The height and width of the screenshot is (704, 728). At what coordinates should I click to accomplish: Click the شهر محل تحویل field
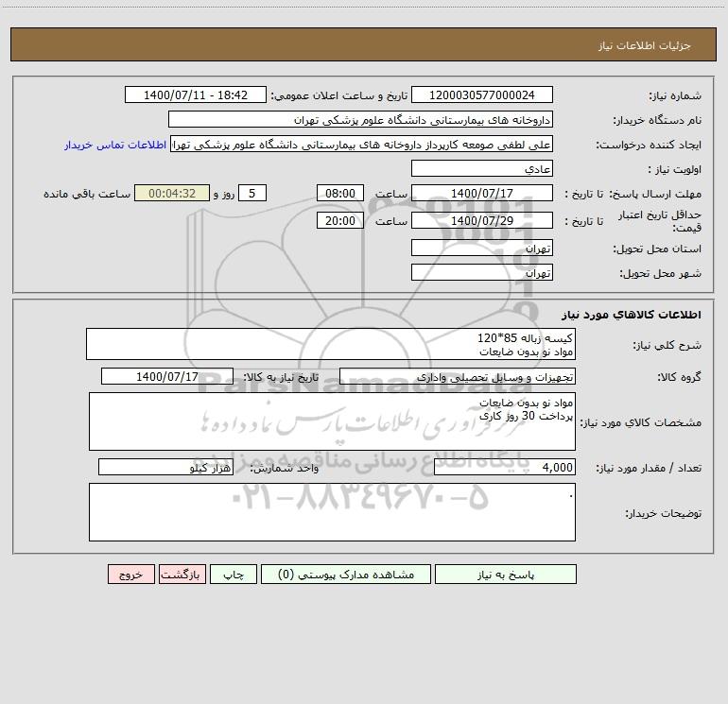pos(482,273)
